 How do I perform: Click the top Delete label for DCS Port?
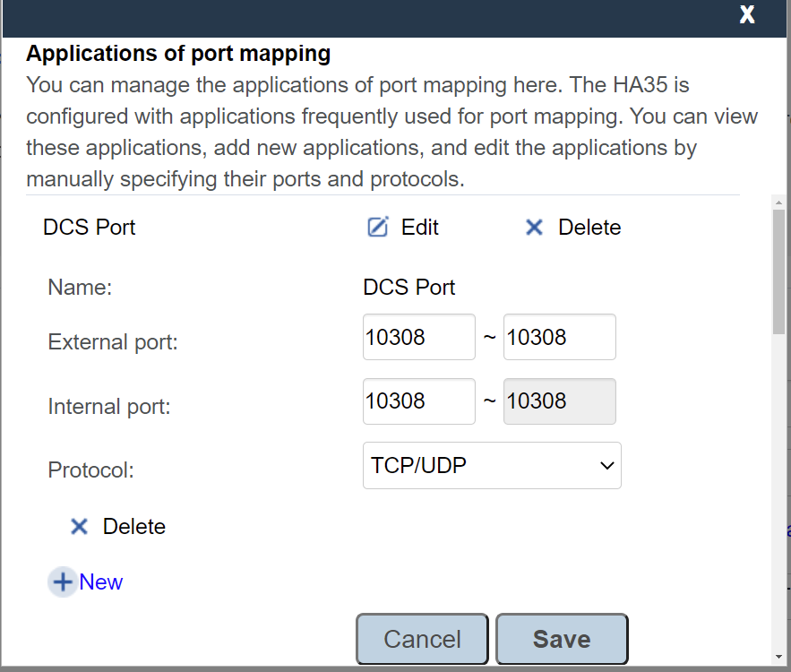point(589,227)
